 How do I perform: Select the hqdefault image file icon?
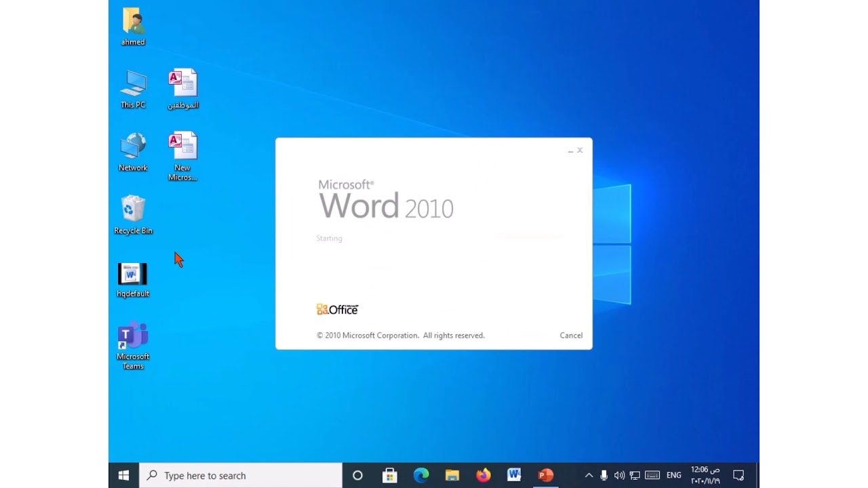133,279
